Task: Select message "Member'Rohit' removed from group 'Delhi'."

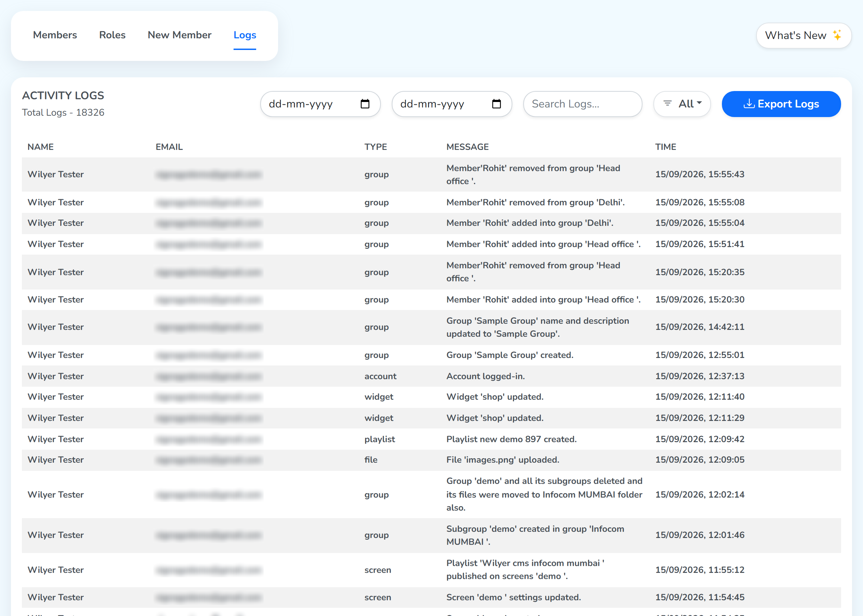Action: 536,202
